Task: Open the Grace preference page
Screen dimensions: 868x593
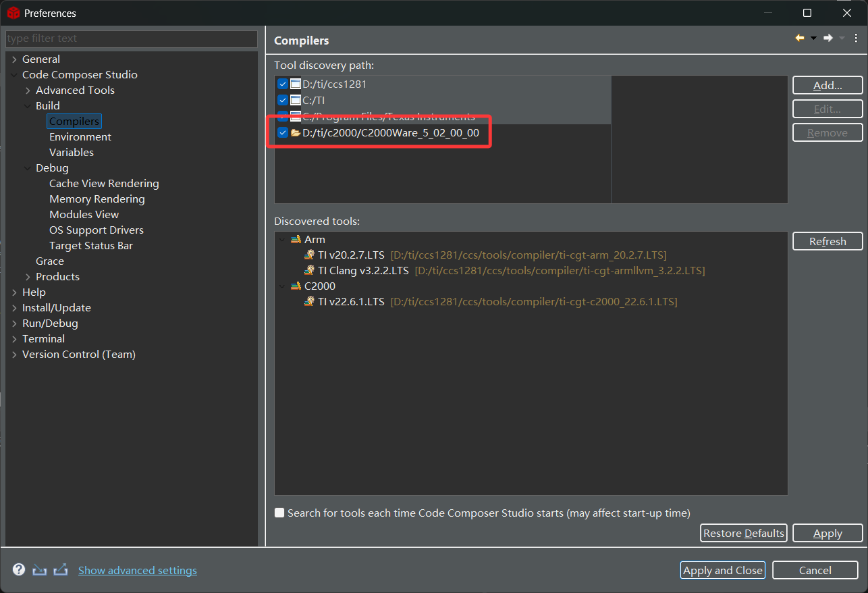Action: coord(50,261)
